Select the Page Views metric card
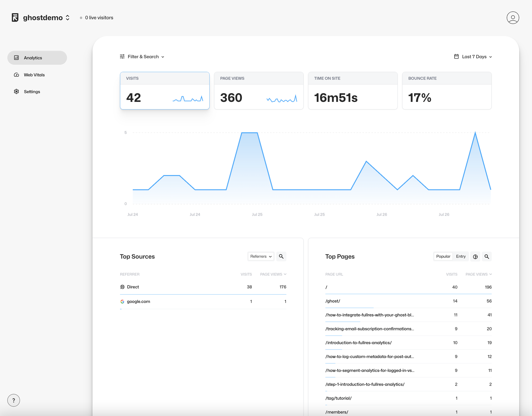 click(259, 91)
